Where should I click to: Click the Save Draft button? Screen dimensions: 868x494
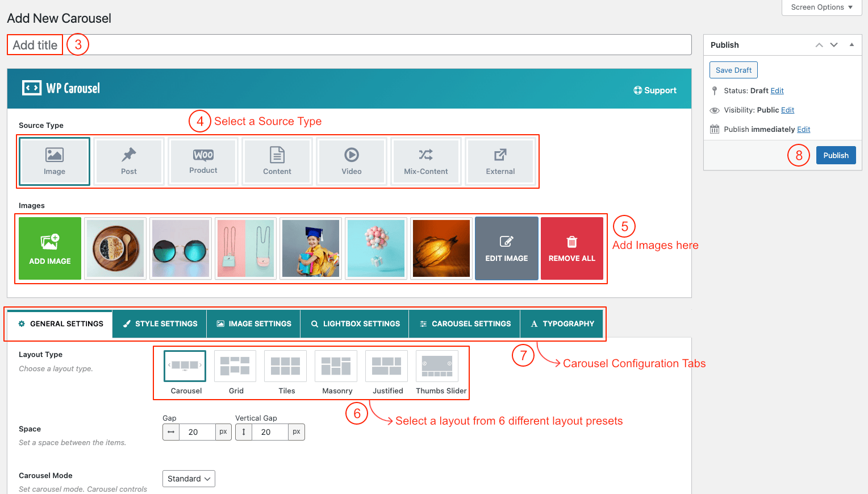pyautogui.click(x=733, y=70)
